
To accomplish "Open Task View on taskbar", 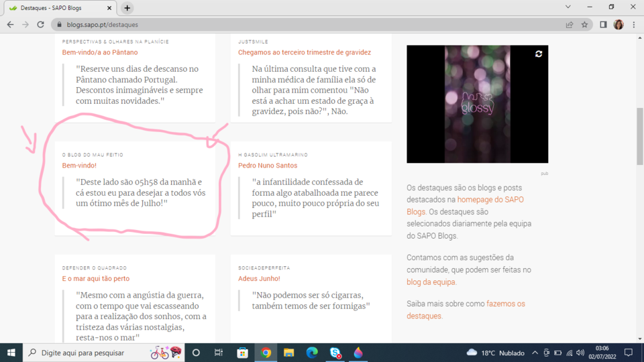I will [x=219, y=353].
